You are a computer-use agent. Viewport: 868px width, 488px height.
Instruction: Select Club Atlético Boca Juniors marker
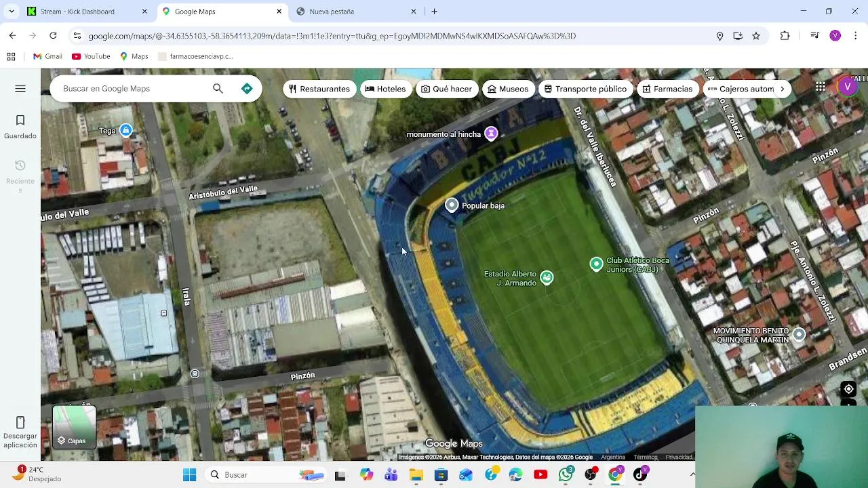[x=596, y=264]
